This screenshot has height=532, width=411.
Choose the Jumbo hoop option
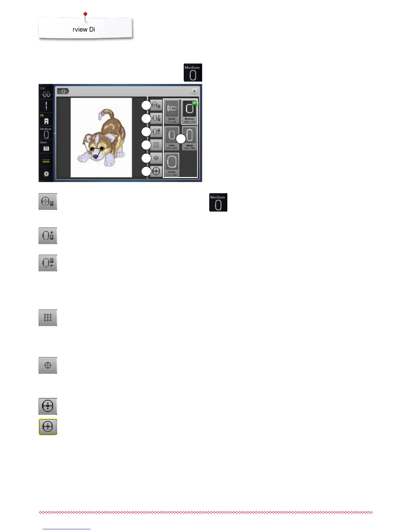(x=172, y=165)
